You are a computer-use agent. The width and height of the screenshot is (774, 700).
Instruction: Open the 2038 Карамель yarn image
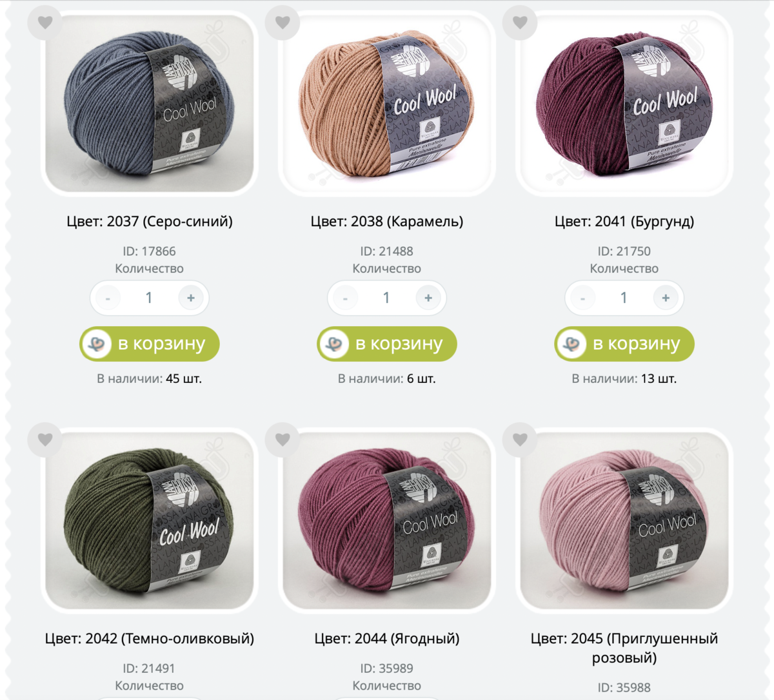387,103
